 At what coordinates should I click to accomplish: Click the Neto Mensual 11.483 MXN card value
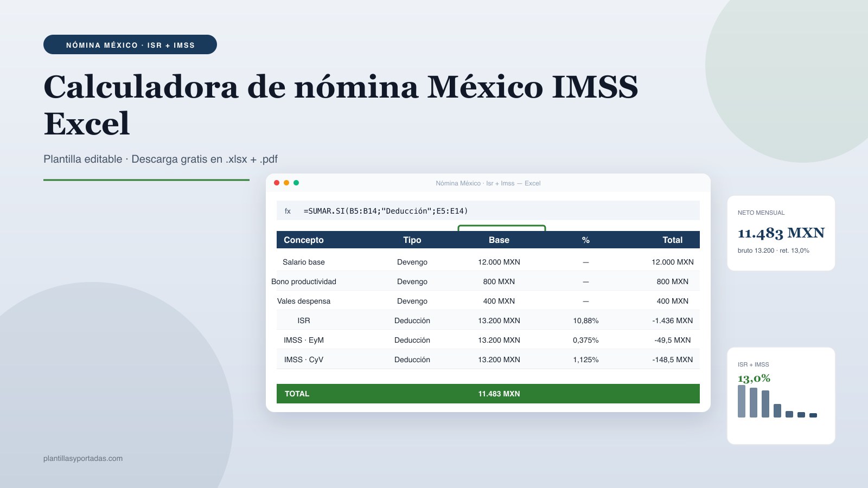[781, 233]
